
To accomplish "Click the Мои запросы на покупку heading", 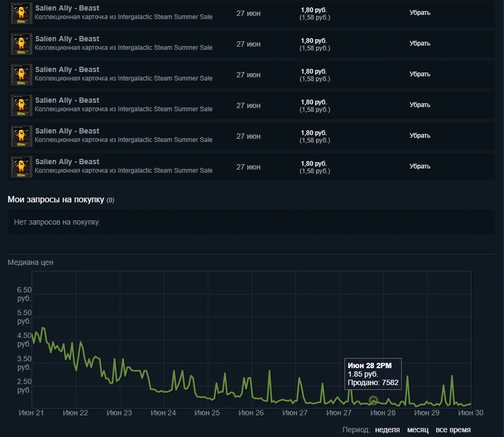I will tap(56, 200).
